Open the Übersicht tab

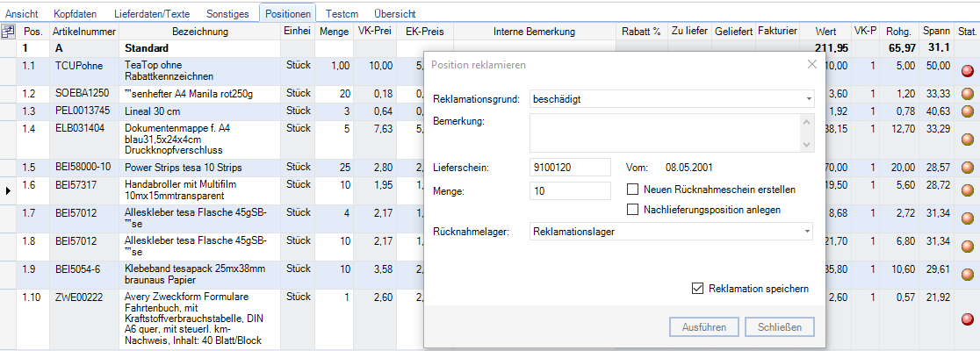[394, 14]
